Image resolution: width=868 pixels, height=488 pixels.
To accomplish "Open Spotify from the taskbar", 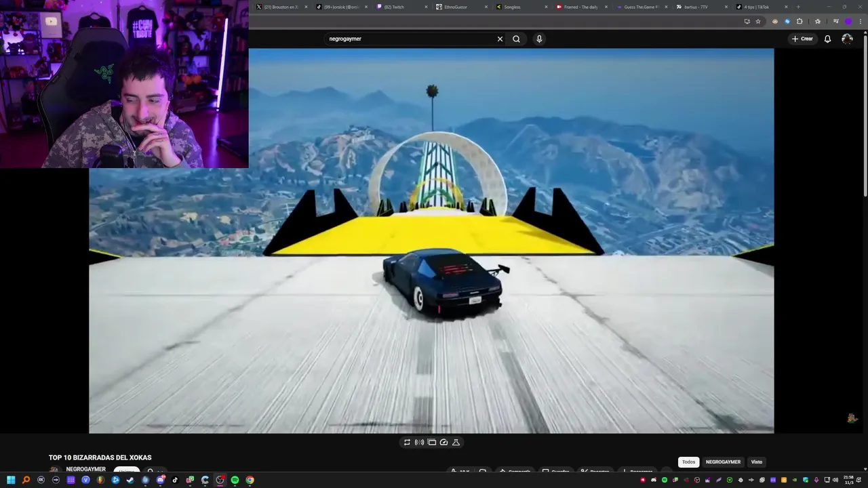I will 235,480.
